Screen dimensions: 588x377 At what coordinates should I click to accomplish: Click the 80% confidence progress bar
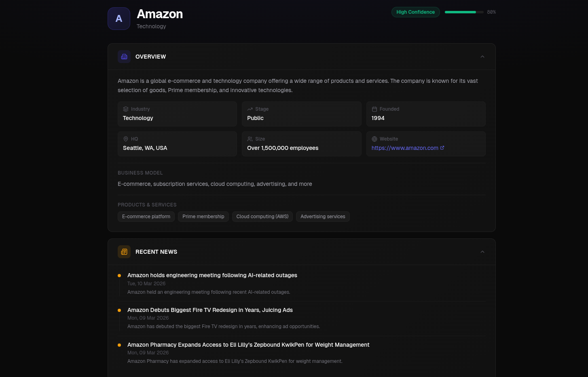[x=464, y=12]
